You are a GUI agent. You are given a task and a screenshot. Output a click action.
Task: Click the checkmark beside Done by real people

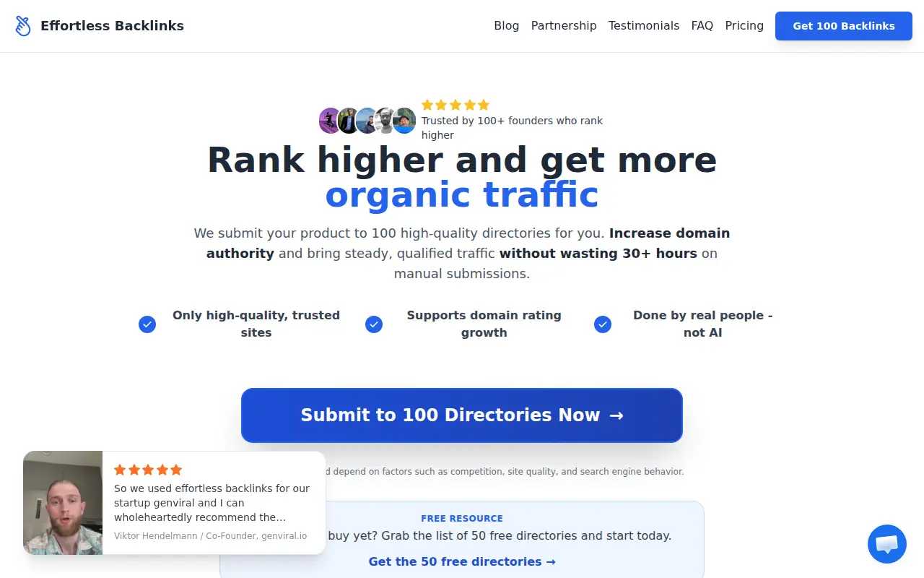tap(603, 324)
